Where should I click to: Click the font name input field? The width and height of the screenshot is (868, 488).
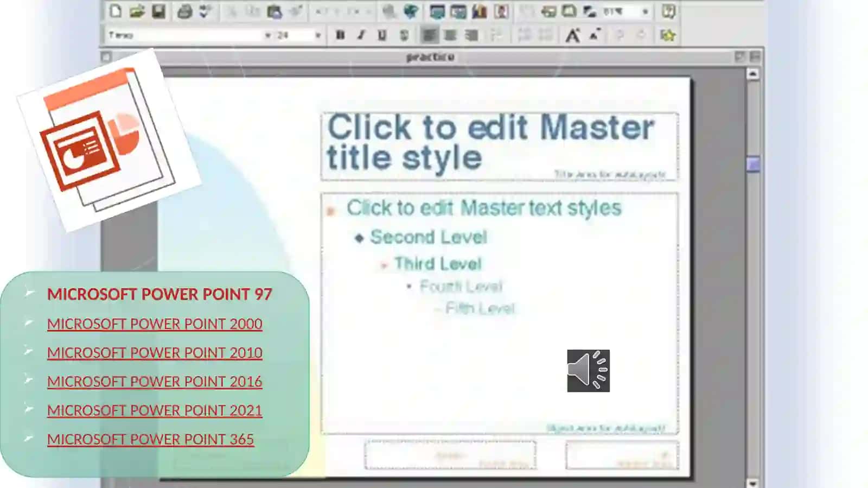click(185, 35)
